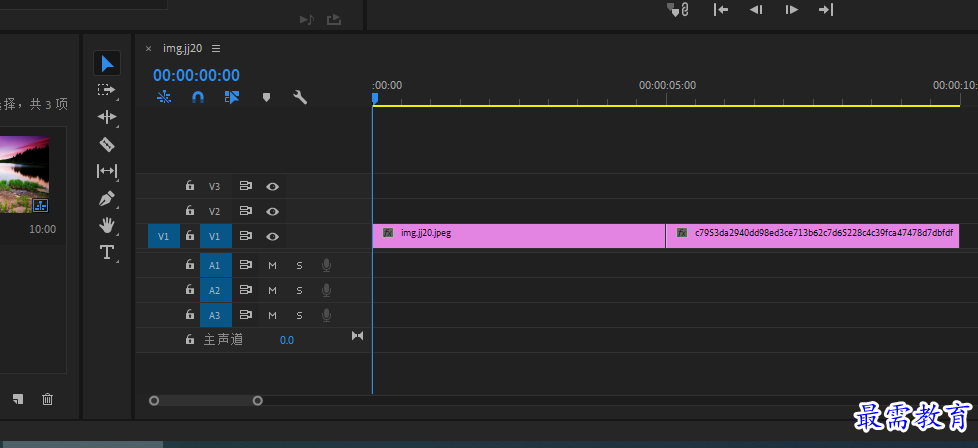The height and width of the screenshot is (448, 978).
Task: Go to In point button
Action: 721,9
